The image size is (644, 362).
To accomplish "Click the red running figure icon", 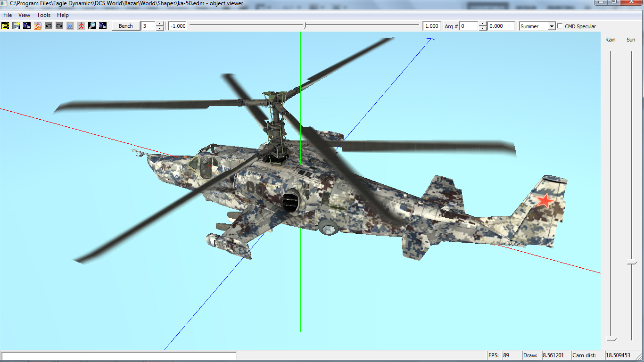I will [81, 26].
